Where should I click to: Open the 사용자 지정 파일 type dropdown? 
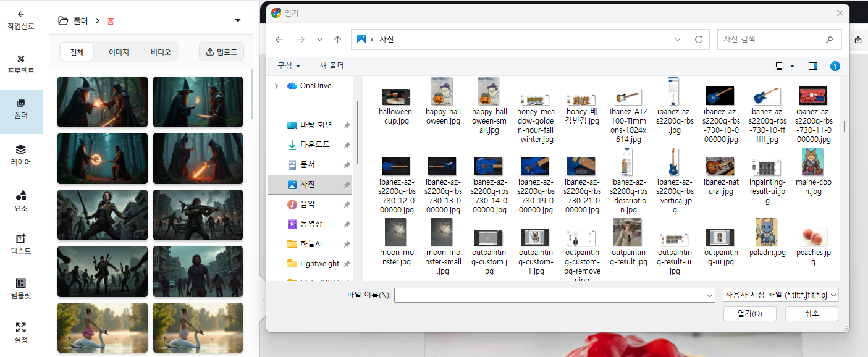coord(781,296)
